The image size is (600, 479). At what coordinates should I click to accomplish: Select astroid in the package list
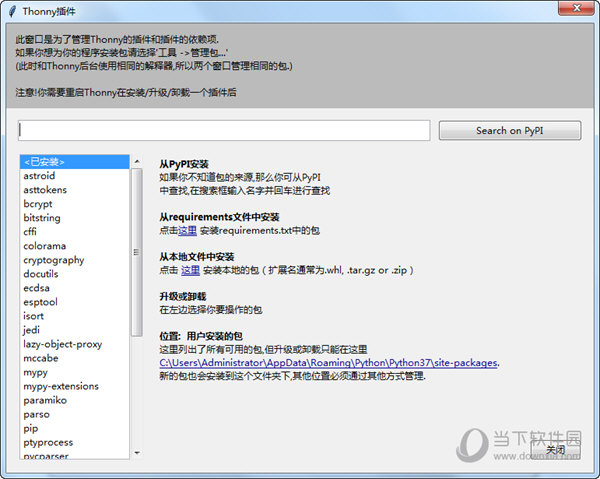tap(74, 176)
